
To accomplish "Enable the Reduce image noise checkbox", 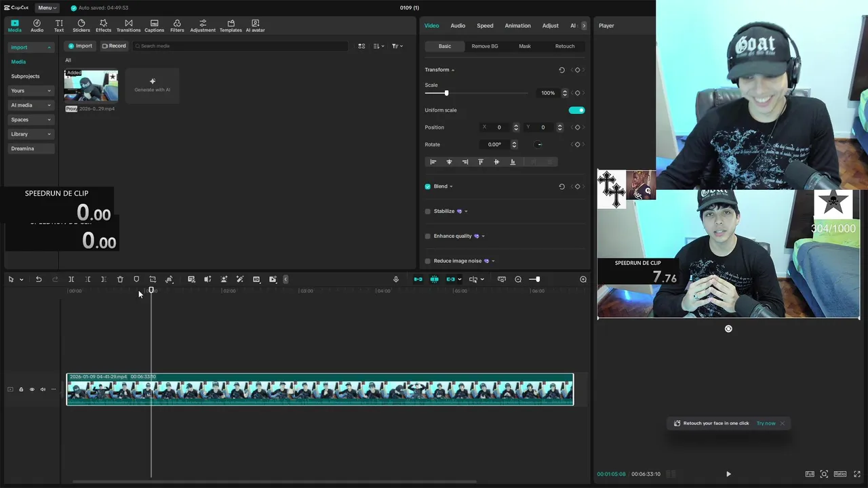I will coord(428,261).
